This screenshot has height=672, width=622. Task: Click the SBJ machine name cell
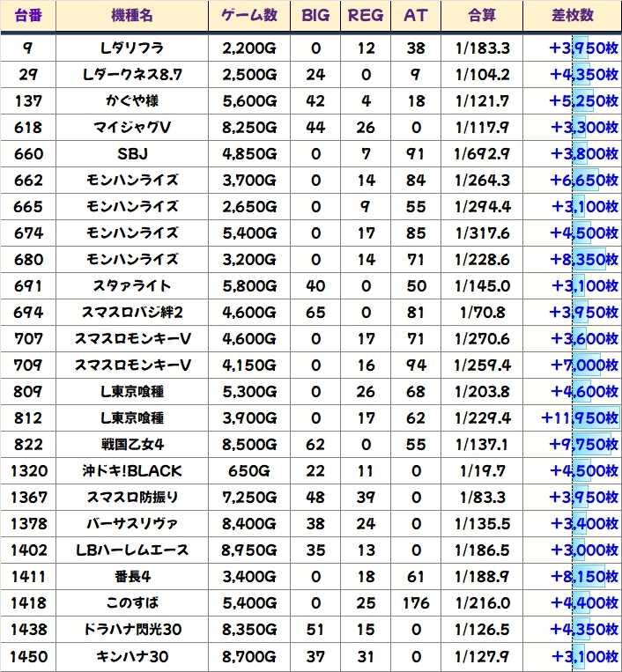click(132, 154)
